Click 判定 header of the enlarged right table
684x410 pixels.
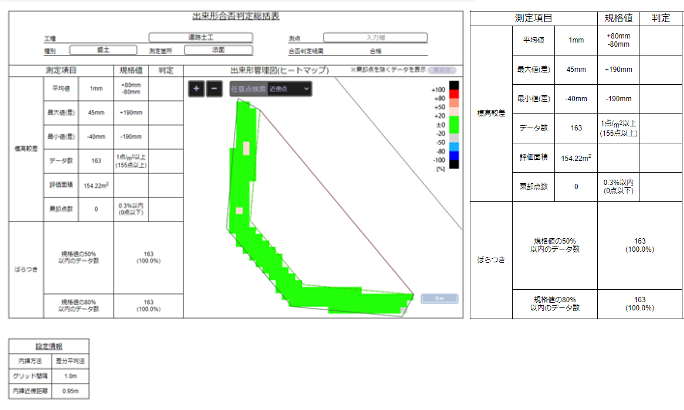pos(661,18)
